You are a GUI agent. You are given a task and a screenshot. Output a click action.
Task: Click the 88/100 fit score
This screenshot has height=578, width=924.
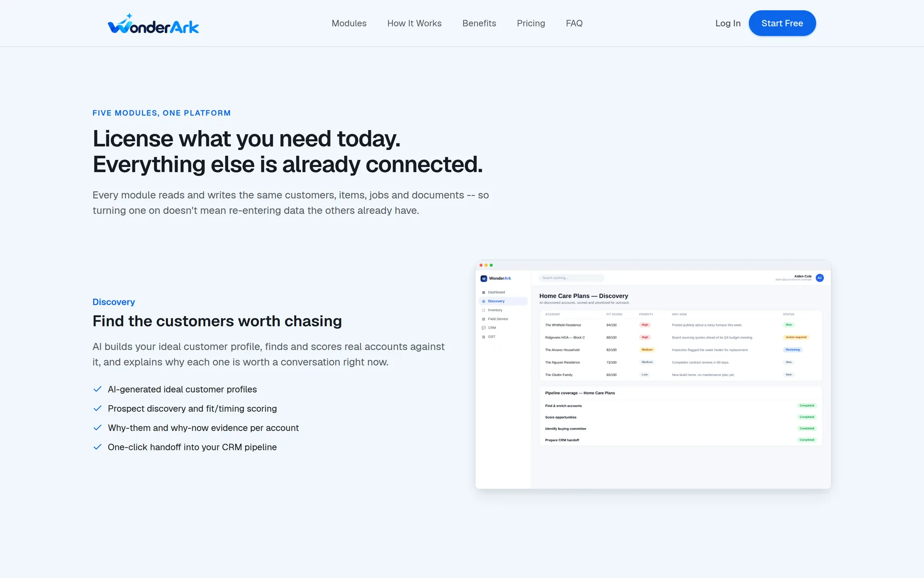pyautogui.click(x=611, y=338)
